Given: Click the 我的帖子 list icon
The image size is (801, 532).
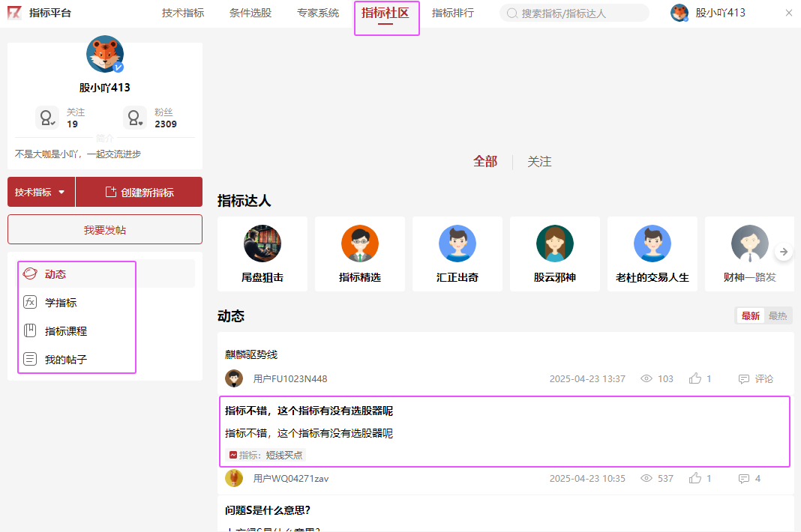Looking at the screenshot, I should coord(30,359).
